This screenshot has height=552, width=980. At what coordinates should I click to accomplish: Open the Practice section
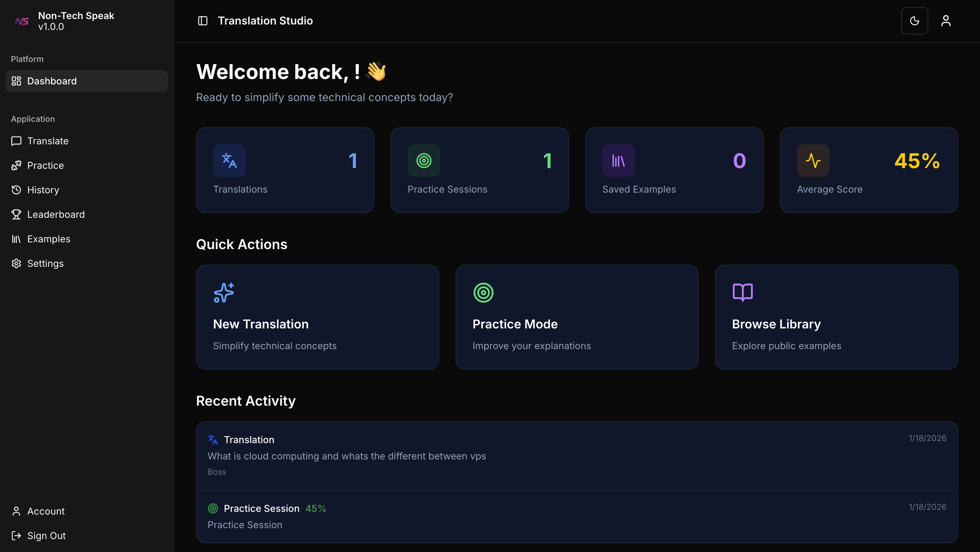45,165
